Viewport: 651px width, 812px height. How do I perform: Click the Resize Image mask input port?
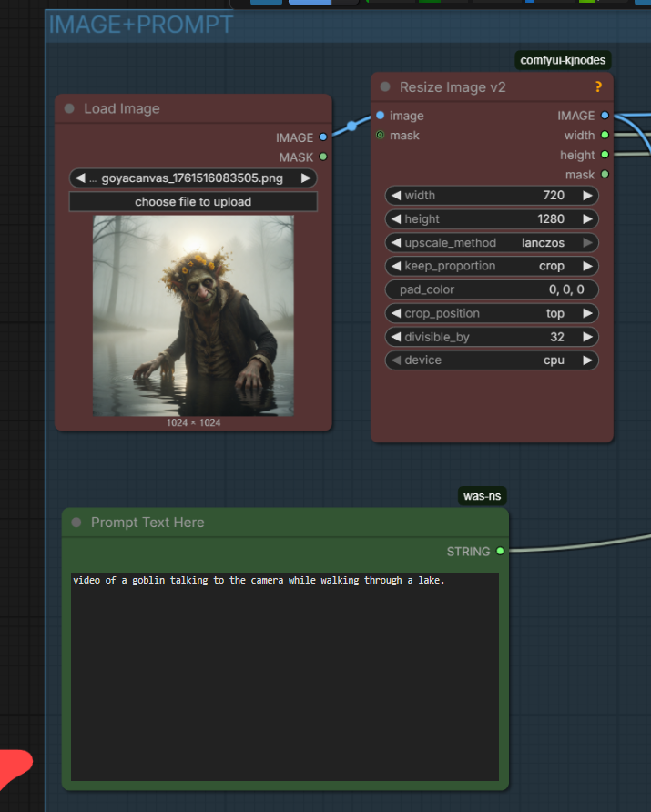coord(381,136)
